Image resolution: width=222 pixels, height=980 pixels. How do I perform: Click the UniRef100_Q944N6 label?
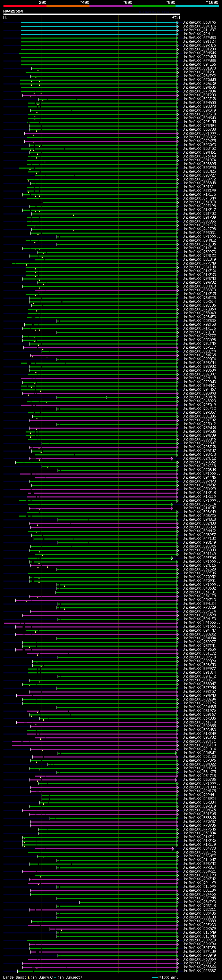[x=199, y=477]
